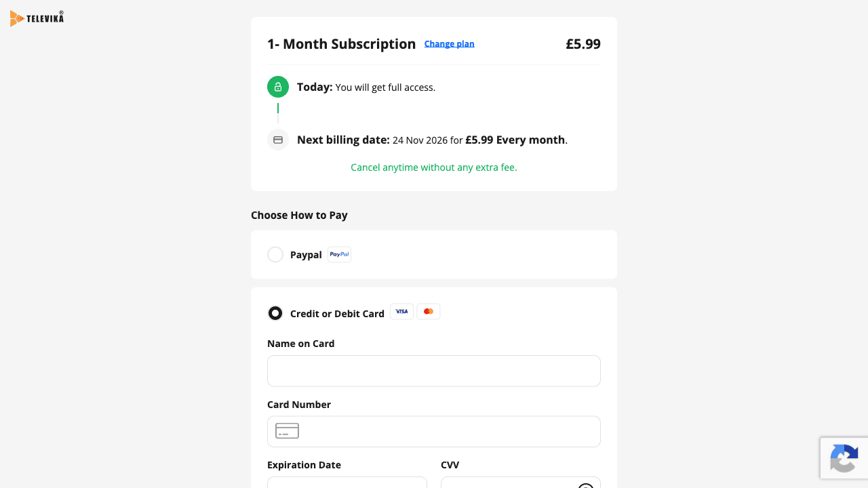This screenshot has width=868, height=488.
Task: Select the Paypal radio button
Action: [275, 254]
